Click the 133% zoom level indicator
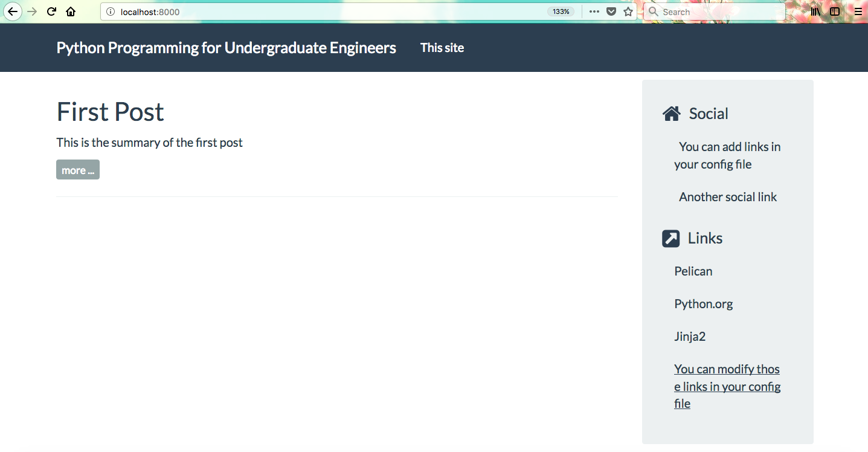This screenshot has width=868, height=452. tap(561, 11)
